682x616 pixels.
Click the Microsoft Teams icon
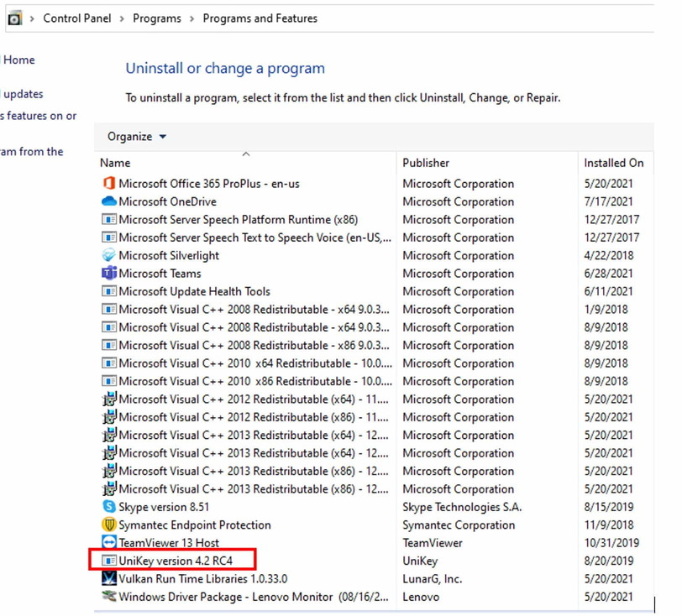[x=108, y=273]
